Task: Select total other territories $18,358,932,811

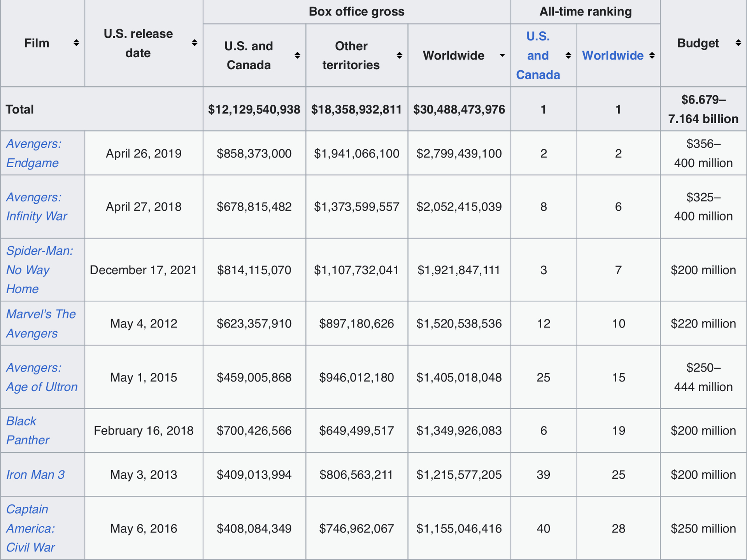Action: tap(356, 109)
